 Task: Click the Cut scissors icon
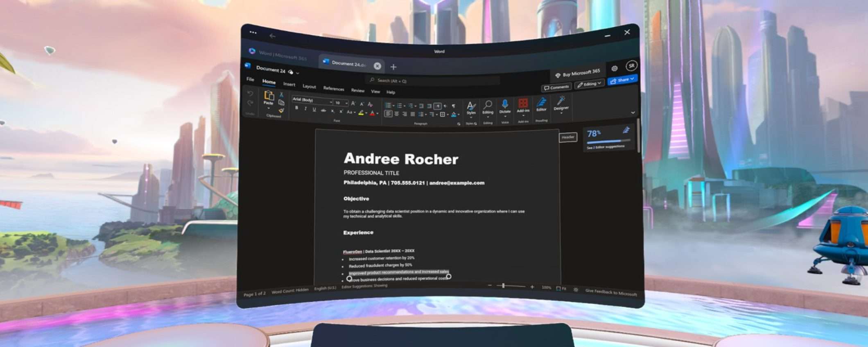tap(281, 95)
